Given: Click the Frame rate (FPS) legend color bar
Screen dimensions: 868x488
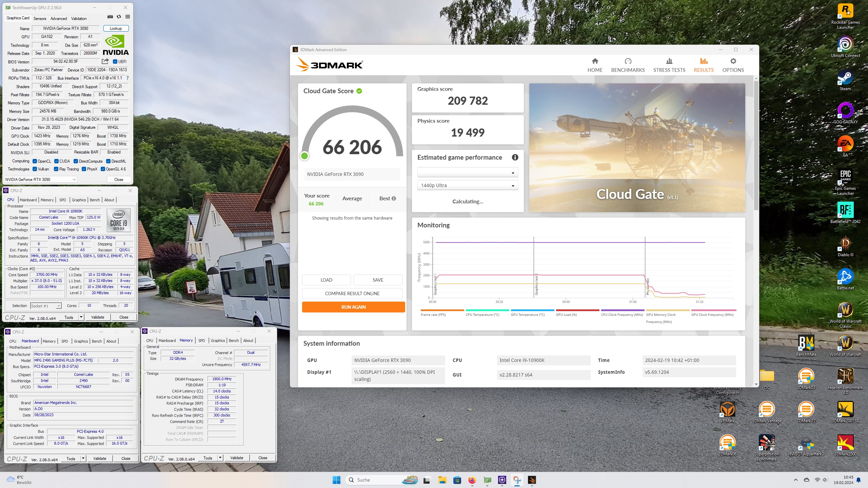Looking at the screenshot, I should pos(442,310).
